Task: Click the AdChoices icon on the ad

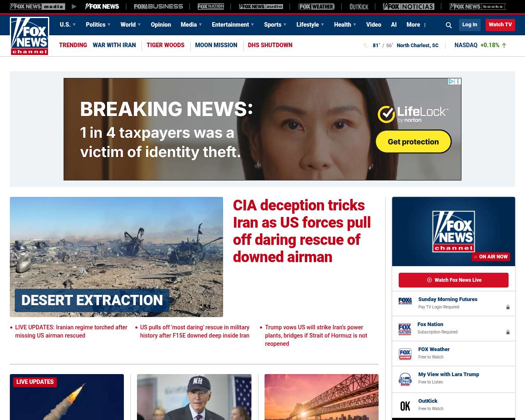Action: click(x=451, y=82)
